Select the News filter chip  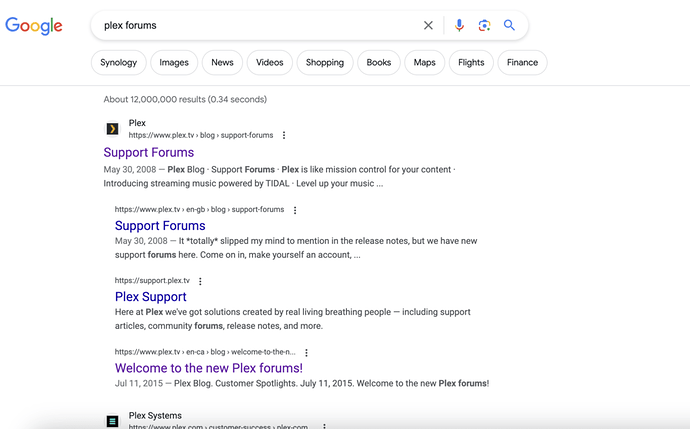(x=222, y=62)
